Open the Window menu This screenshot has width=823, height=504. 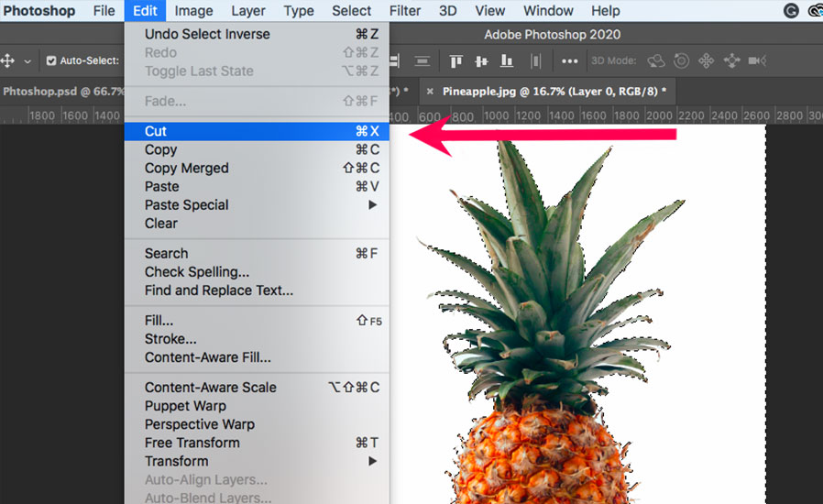point(548,10)
